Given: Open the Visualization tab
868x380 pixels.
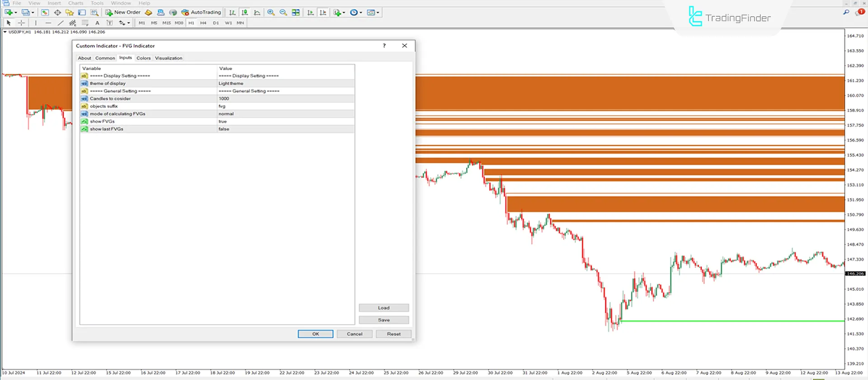Looking at the screenshot, I should coord(168,58).
